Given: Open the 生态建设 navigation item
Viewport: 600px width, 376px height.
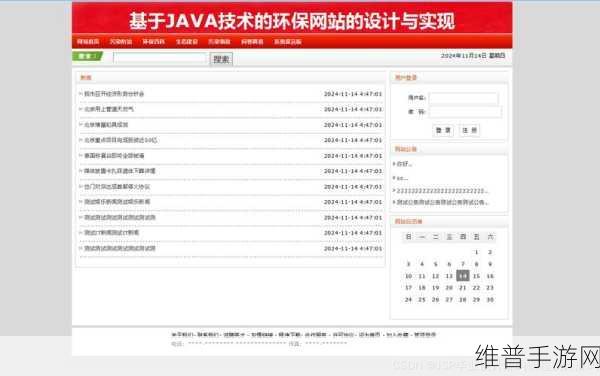Looking at the screenshot, I should [187, 42].
